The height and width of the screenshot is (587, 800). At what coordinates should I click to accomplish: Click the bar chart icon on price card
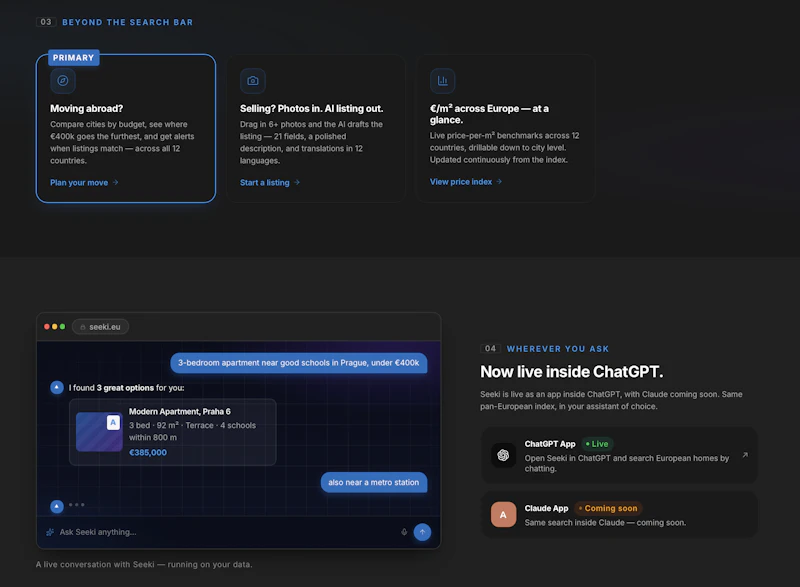pyautogui.click(x=442, y=81)
